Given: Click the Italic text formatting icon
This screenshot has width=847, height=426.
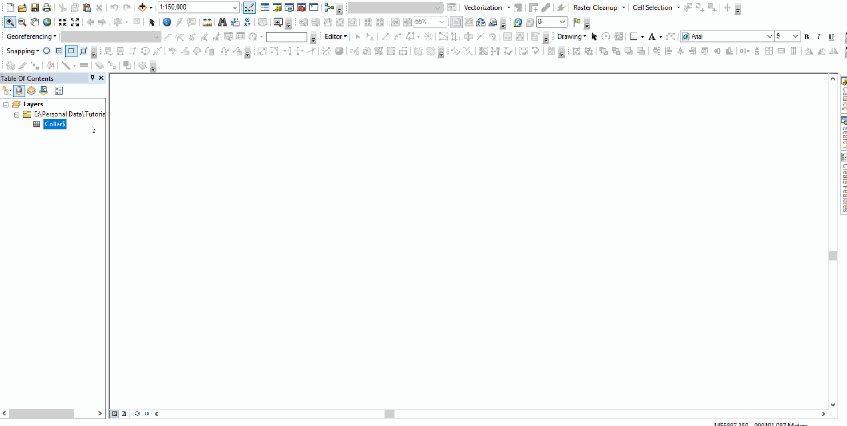Looking at the screenshot, I should tap(818, 37).
